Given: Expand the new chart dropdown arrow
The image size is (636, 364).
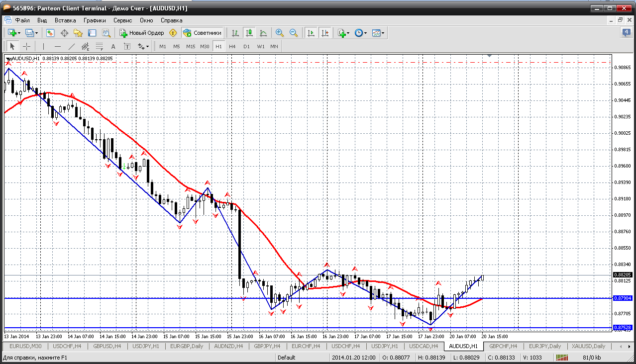Looking at the screenshot, I should [x=19, y=33].
